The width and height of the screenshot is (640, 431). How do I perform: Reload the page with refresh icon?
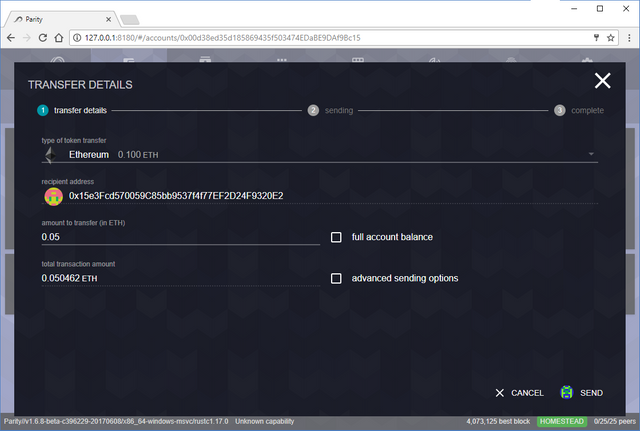(x=42, y=38)
